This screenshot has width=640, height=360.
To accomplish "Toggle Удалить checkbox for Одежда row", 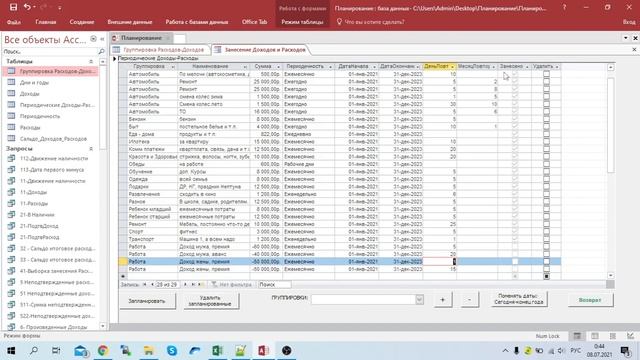I will pyautogui.click(x=547, y=179).
